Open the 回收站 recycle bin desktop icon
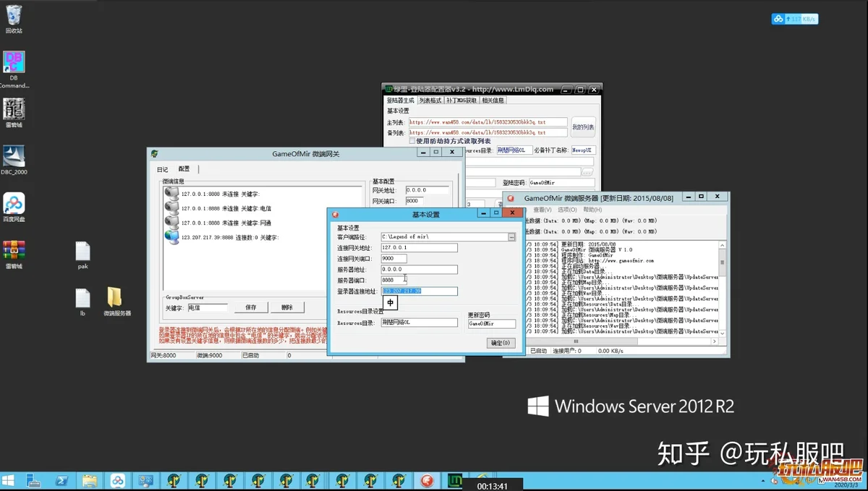Screen dimensions: 868x491 click(x=14, y=20)
